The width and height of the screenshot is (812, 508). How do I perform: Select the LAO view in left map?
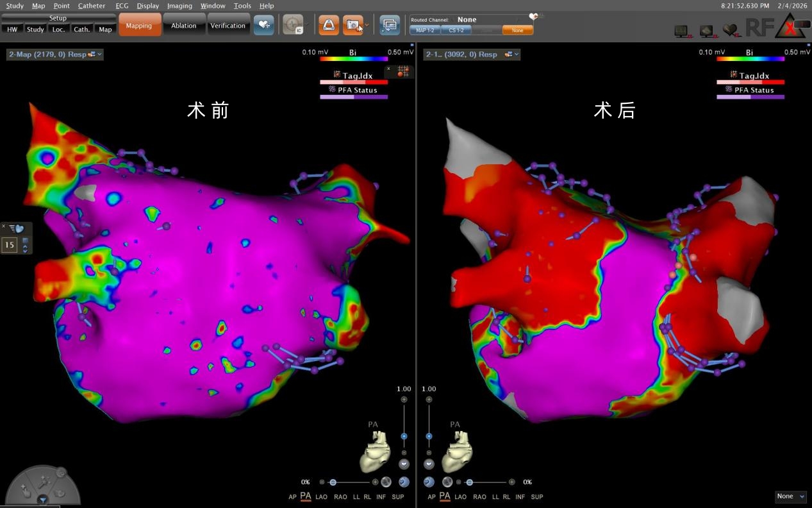coord(322,497)
